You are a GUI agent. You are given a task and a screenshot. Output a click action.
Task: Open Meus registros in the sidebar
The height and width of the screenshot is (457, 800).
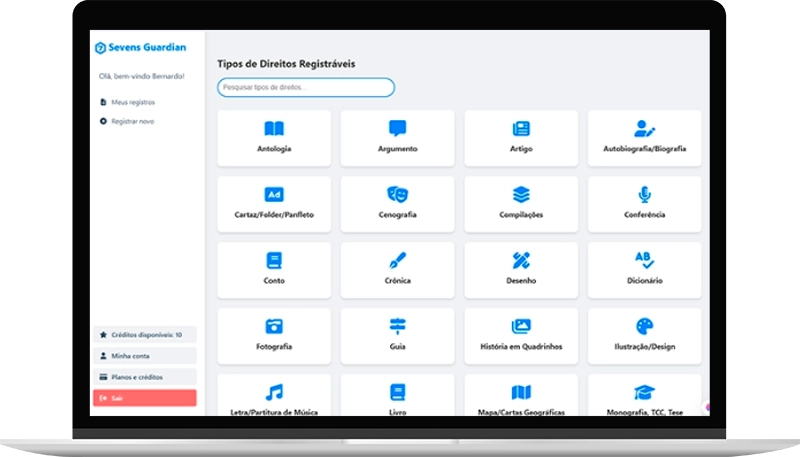pyautogui.click(x=132, y=102)
